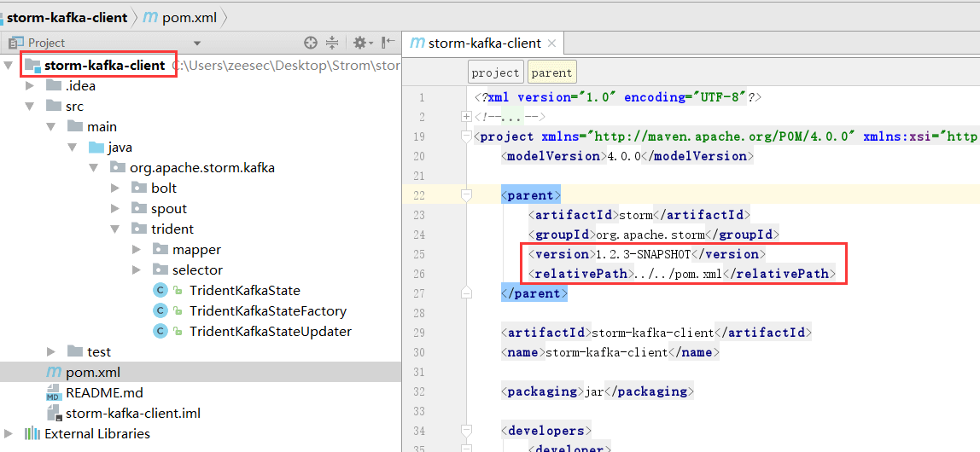Collapse the developers tag fold at line 34
Image resolution: width=980 pixels, height=452 pixels.
click(x=466, y=431)
